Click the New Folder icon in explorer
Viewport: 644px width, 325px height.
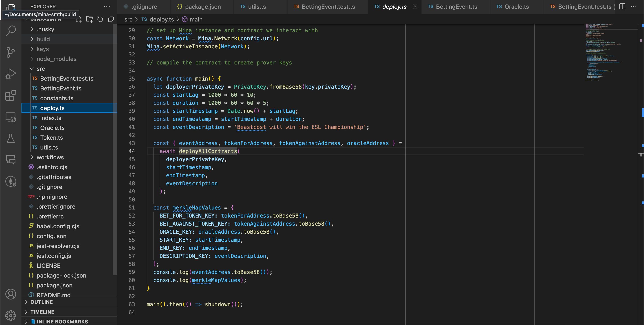89,19
